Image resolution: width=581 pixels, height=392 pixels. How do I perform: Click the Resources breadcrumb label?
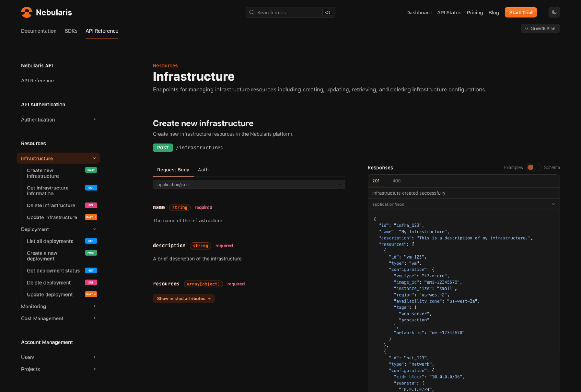click(x=165, y=65)
